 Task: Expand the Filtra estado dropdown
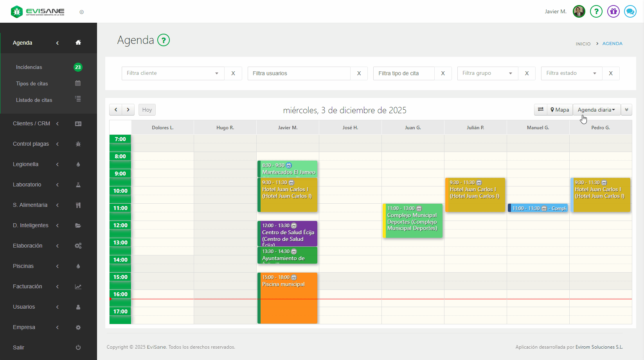click(571, 73)
